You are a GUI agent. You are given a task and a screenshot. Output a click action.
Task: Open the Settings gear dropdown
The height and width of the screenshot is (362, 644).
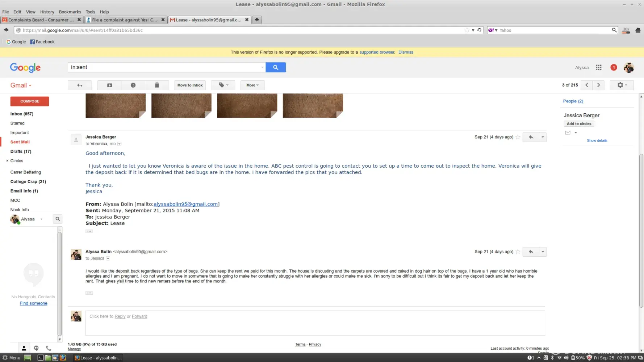[x=622, y=85]
